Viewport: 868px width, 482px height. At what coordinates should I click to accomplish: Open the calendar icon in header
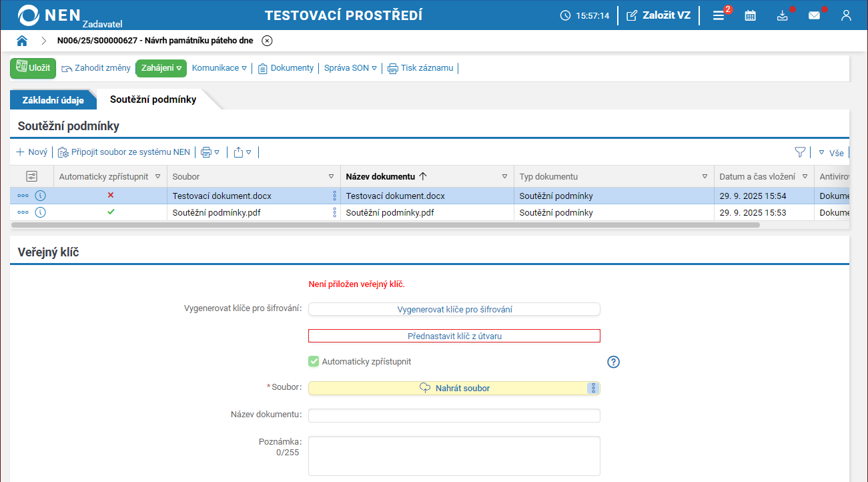(751, 15)
